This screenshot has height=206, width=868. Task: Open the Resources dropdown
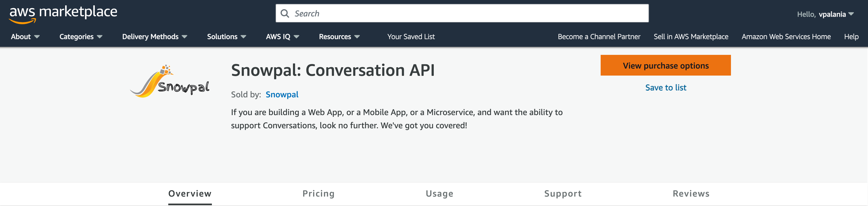click(339, 37)
